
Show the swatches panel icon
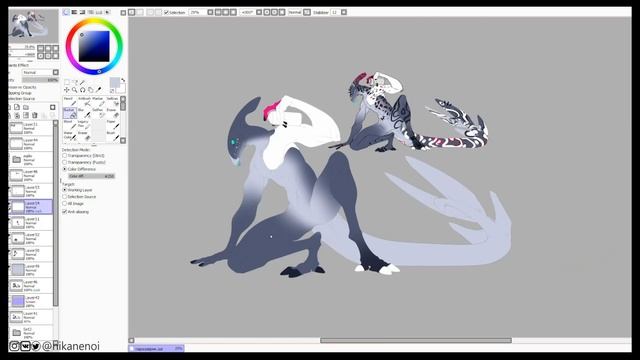pos(91,12)
